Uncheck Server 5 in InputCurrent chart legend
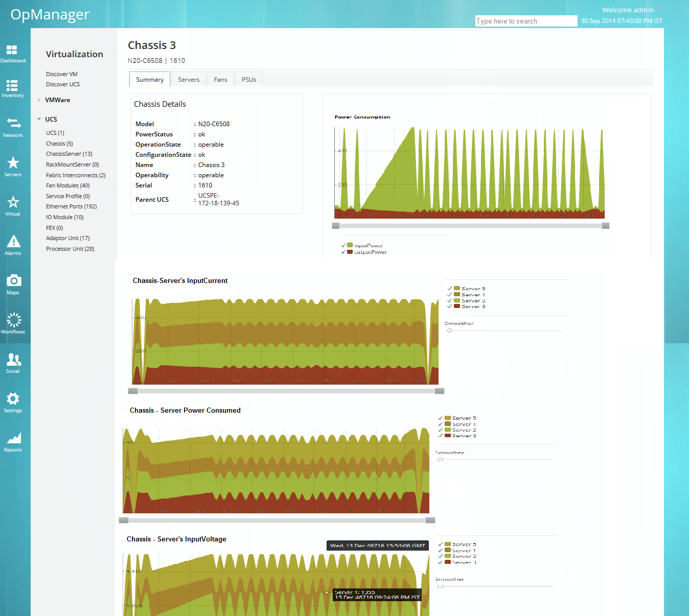 (450, 289)
